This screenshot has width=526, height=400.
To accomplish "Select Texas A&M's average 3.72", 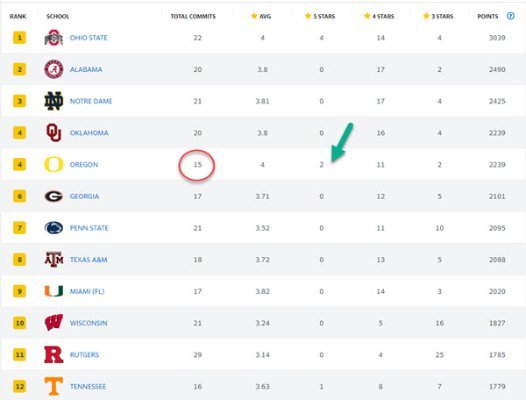I will click(x=262, y=259).
